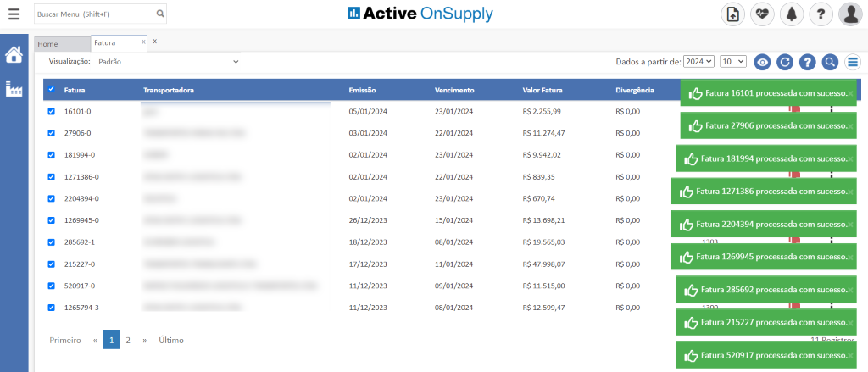Dismiss the Fatura 1271386 success notification

tap(850, 192)
